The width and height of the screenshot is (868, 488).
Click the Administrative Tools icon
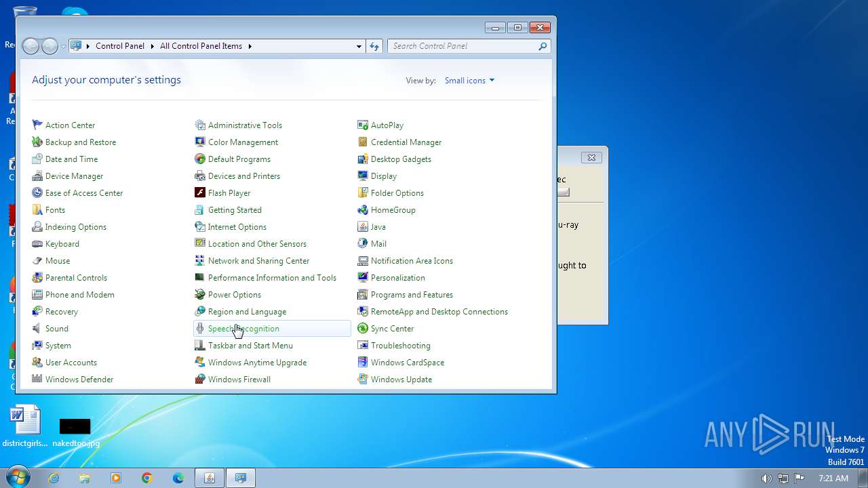click(200, 125)
